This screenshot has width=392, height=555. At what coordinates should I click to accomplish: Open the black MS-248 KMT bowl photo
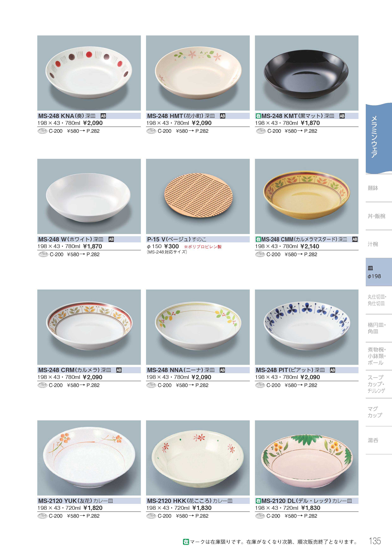(x=306, y=73)
